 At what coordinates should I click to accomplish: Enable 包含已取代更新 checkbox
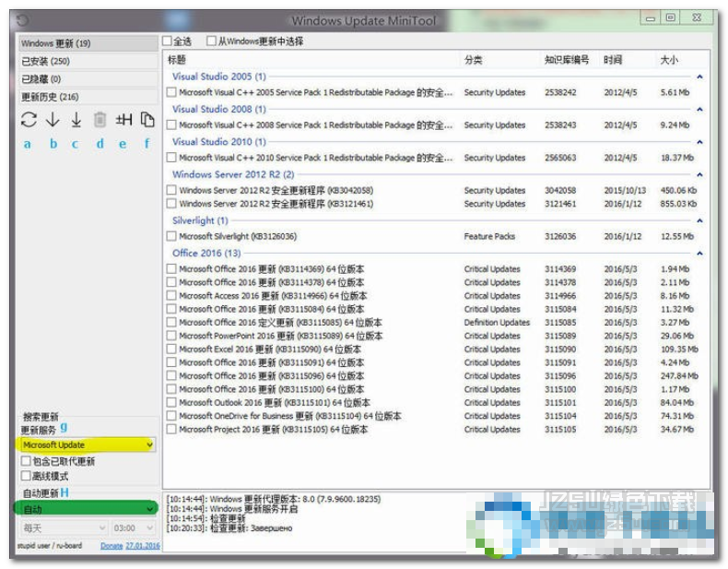pos(26,461)
